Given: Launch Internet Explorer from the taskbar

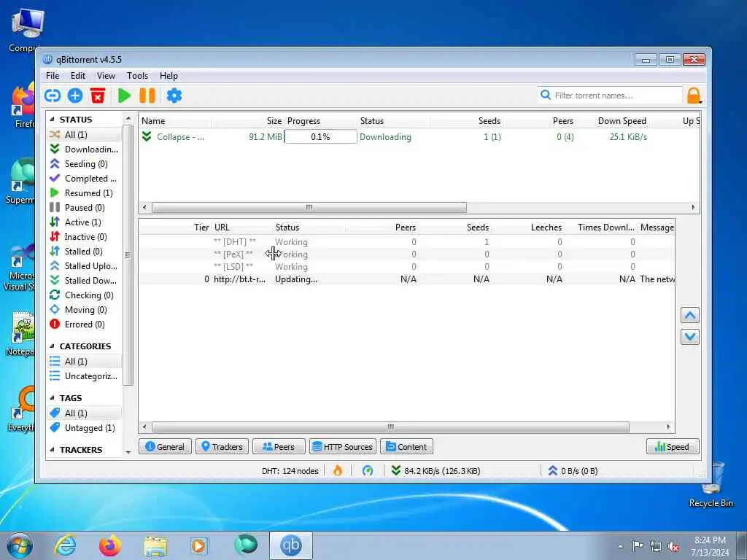Looking at the screenshot, I should tap(65, 545).
